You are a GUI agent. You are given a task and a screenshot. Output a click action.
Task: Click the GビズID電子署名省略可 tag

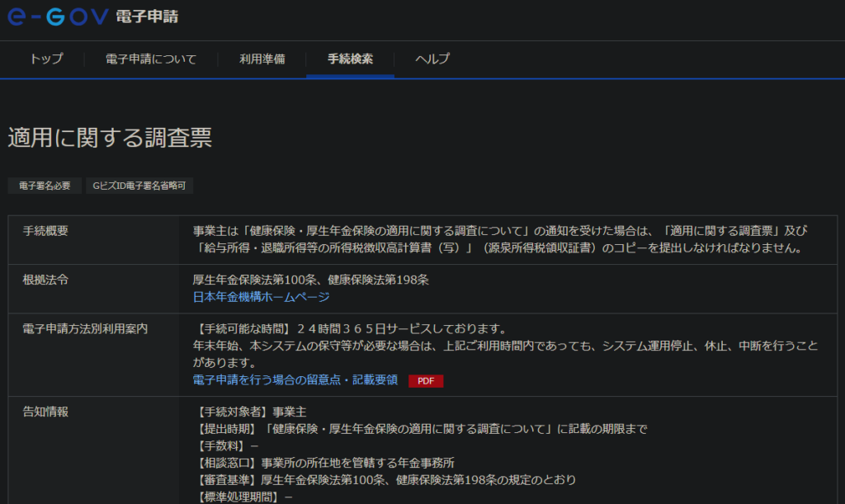[x=139, y=186]
